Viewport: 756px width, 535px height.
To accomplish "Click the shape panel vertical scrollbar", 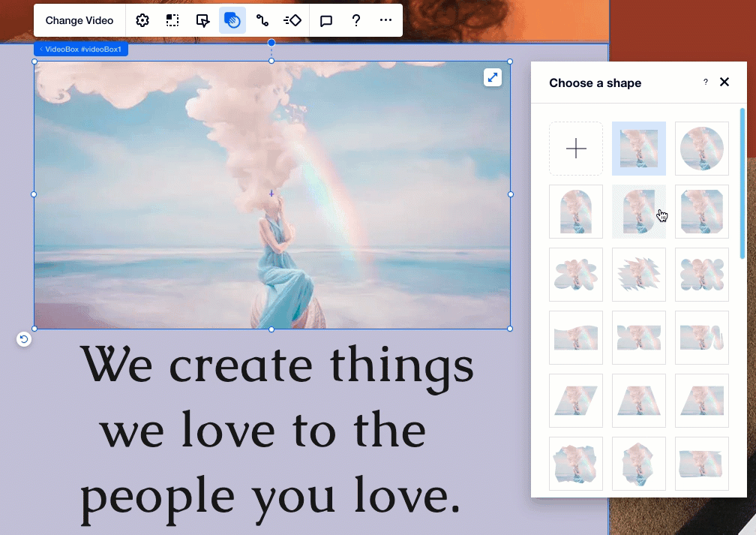I will 742,184.
